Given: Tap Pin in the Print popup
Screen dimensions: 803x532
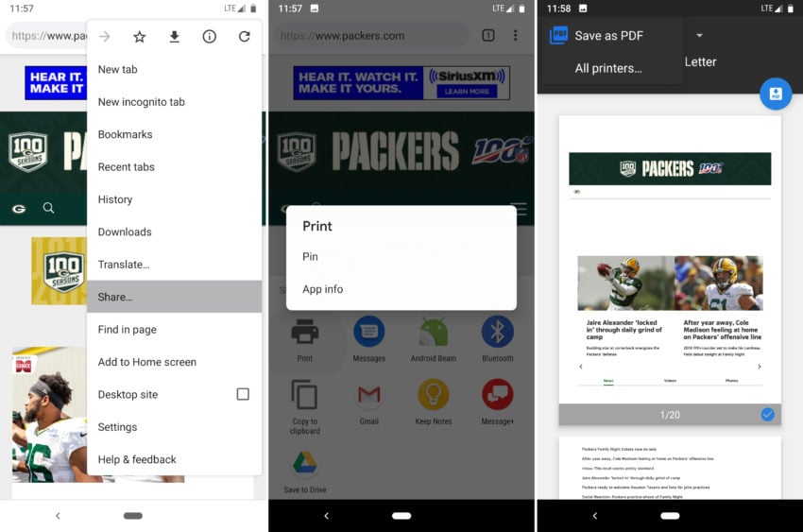Looking at the screenshot, I should coord(401,256).
